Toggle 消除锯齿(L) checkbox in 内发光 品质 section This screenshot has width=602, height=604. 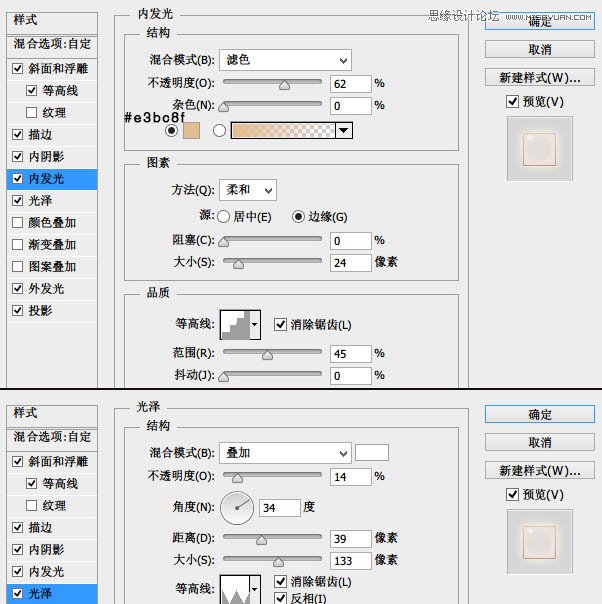click(x=280, y=324)
